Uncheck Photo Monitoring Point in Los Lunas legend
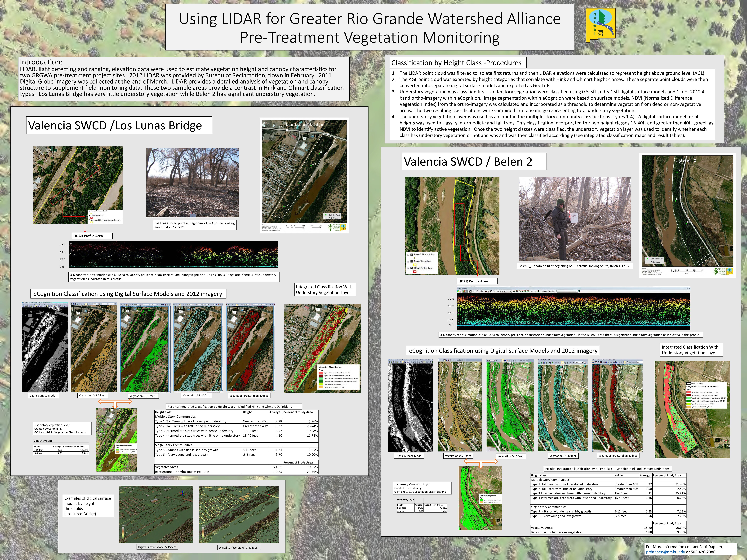Viewport: 747px width, 560px height. (89, 211)
